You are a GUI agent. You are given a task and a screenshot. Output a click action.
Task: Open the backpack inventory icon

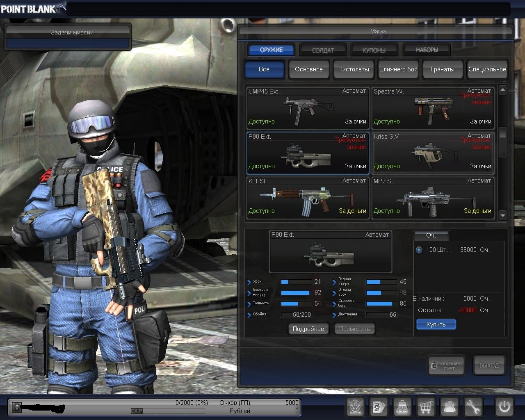tap(402, 407)
